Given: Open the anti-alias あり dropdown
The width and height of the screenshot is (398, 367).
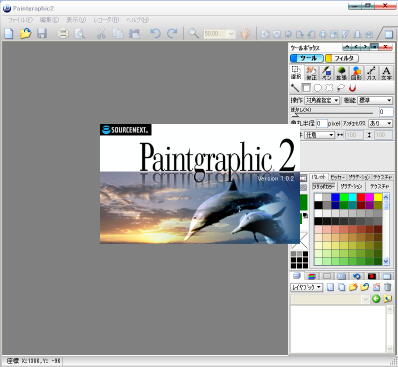Looking at the screenshot, I should click(x=380, y=123).
